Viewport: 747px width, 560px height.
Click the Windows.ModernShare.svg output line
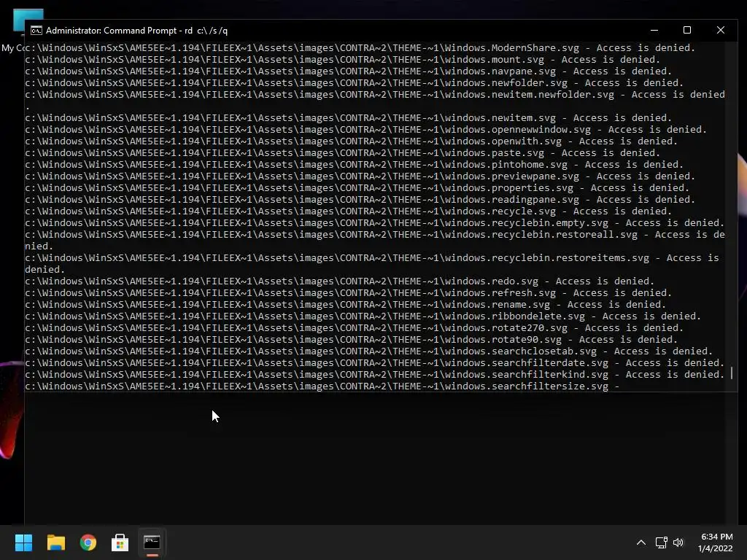click(x=360, y=47)
